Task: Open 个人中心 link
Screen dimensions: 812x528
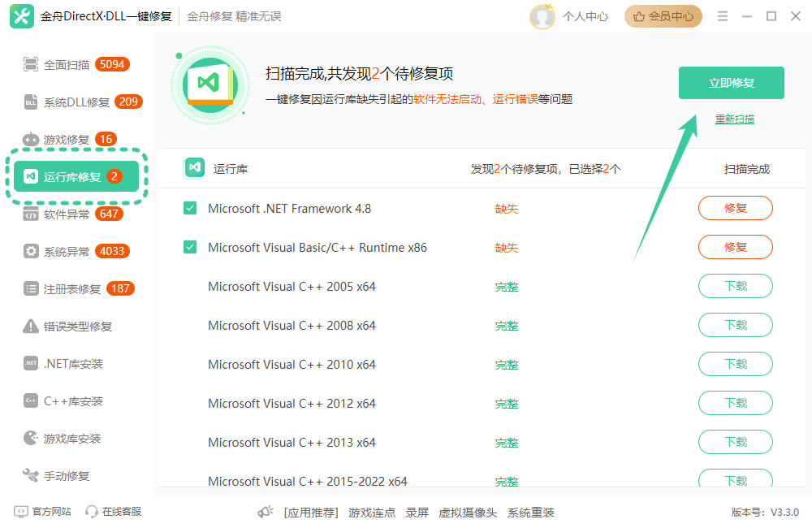Action: [x=585, y=16]
